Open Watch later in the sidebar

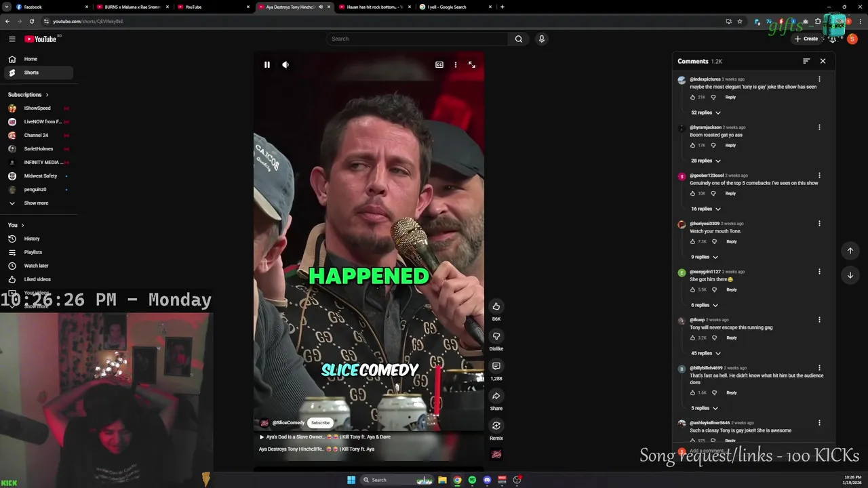click(x=38, y=266)
